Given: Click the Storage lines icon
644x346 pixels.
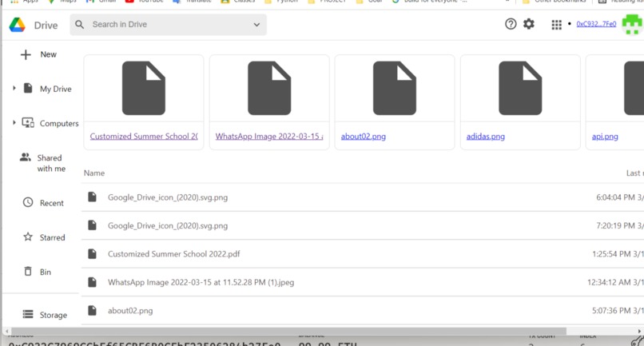Looking at the screenshot, I should pos(28,314).
